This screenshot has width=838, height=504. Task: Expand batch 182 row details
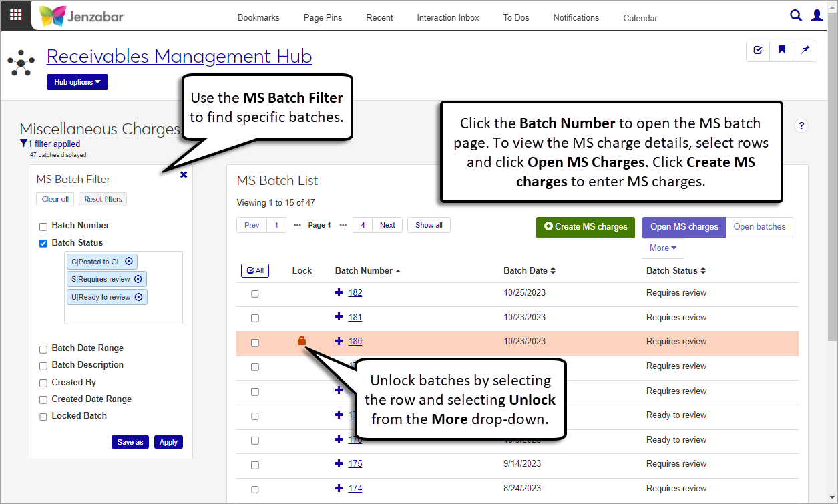coord(339,292)
